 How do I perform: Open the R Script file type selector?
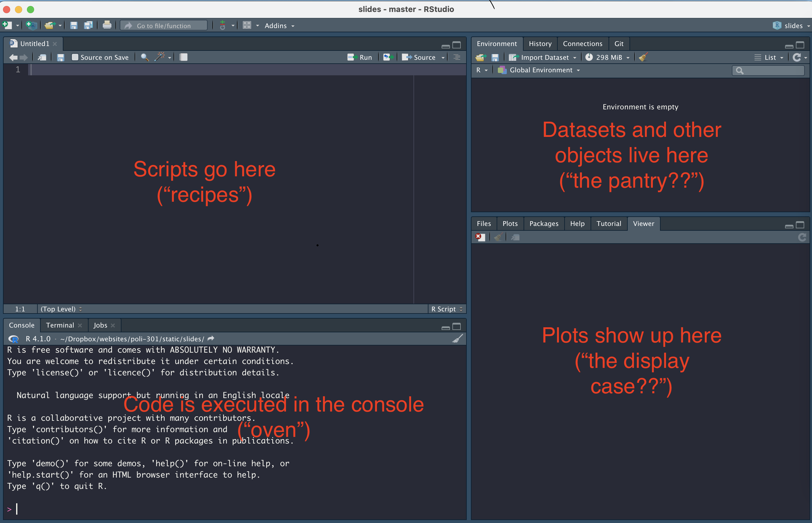click(x=446, y=309)
